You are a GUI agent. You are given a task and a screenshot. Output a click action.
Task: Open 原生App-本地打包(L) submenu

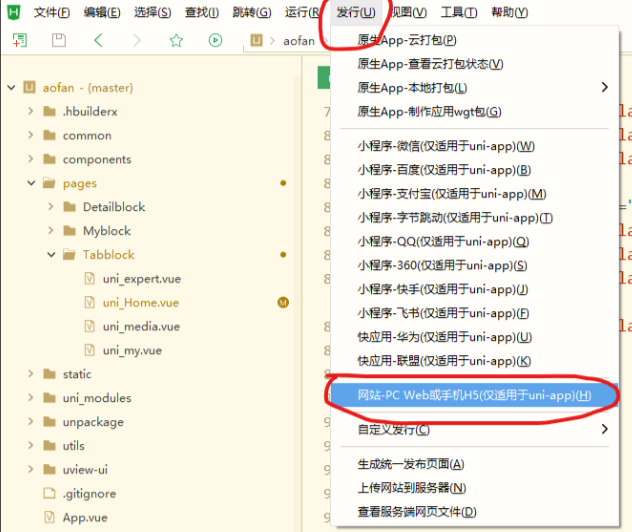tap(474, 87)
